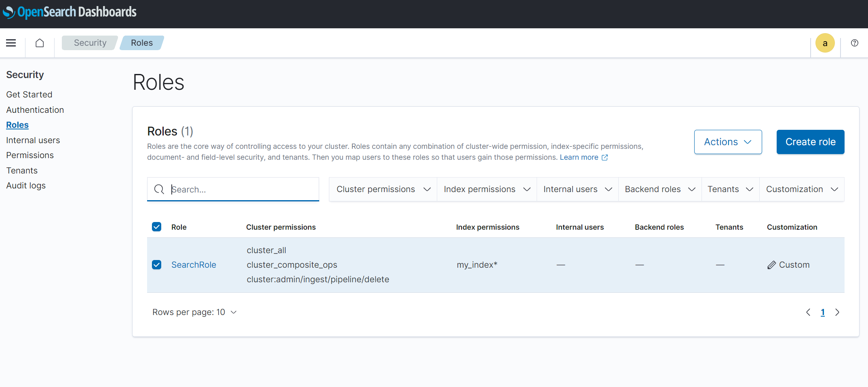Expand the Backend roles filter
This screenshot has width=868, height=387.
[660, 189]
